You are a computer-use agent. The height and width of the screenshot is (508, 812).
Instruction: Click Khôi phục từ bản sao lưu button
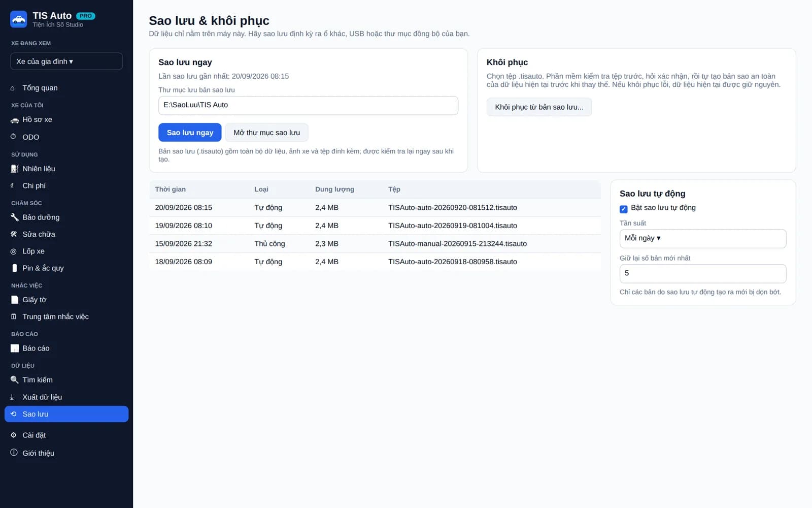tap(539, 107)
